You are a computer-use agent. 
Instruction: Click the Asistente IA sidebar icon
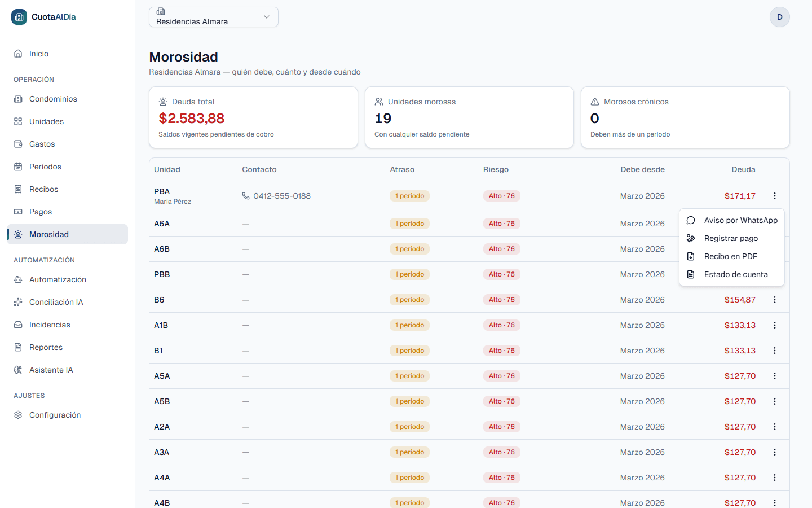click(18, 370)
